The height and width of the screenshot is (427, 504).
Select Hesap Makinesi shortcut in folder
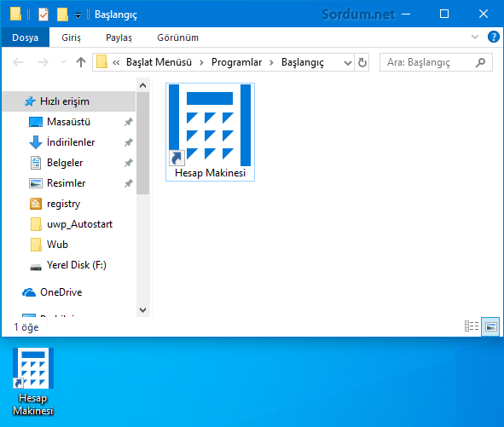click(x=211, y=132)
